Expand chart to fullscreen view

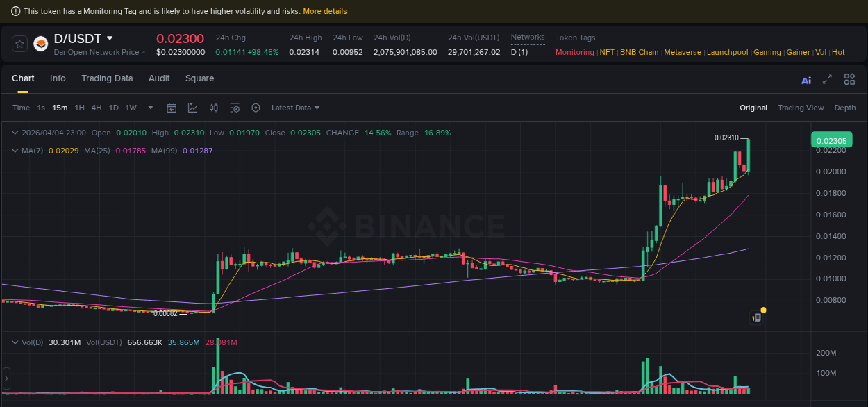(x=826, y=80)
